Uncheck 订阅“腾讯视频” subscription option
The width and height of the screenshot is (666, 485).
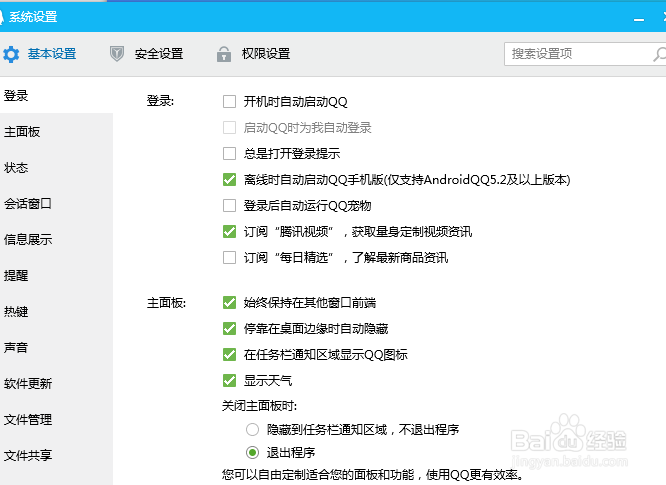(x=229, y=231)
